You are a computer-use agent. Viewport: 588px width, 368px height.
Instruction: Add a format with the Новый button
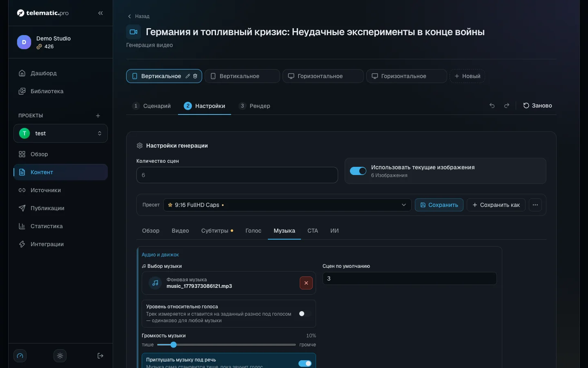pos(467,76)
